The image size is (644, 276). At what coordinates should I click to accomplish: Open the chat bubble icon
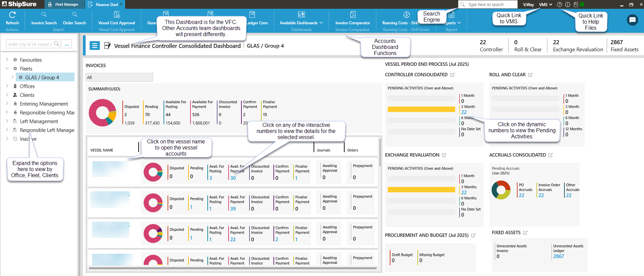pos(632,20)
